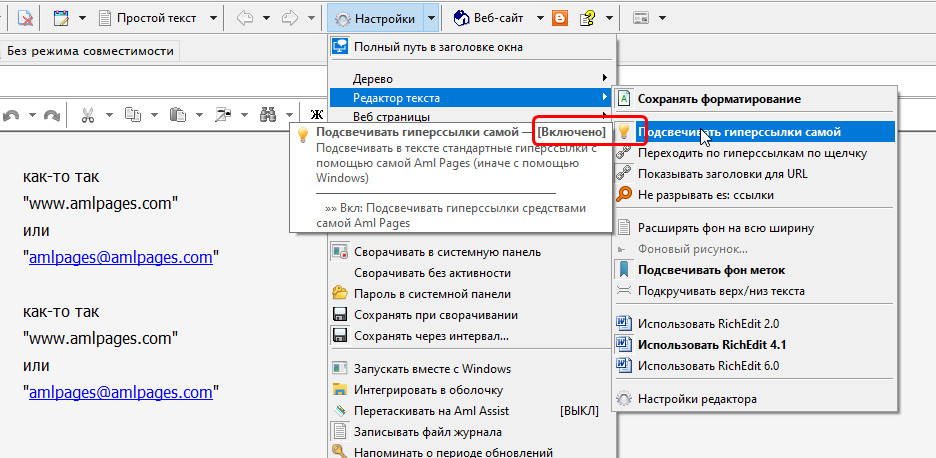Open the dropdown arrow next to Paste

tap(199, 115)
